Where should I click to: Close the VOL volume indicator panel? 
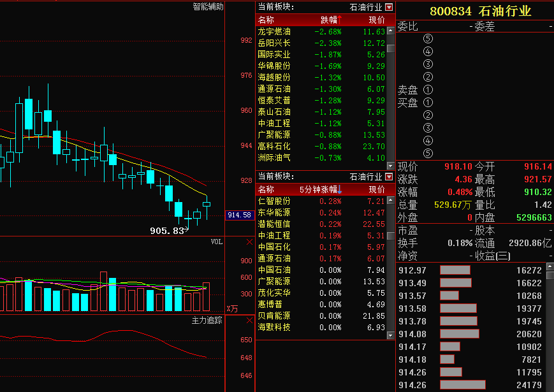pos(249,242)
